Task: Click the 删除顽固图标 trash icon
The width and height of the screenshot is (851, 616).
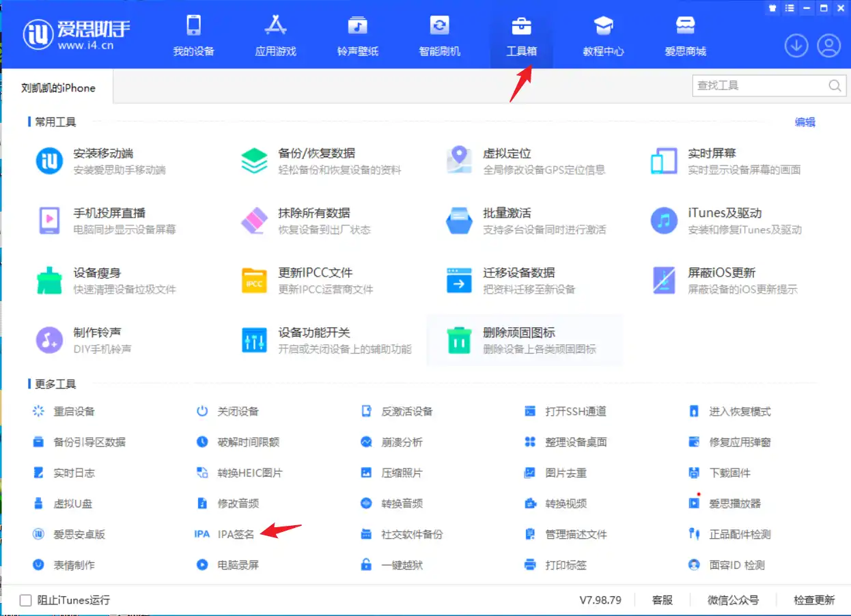Action: click(x=459, y=339)
